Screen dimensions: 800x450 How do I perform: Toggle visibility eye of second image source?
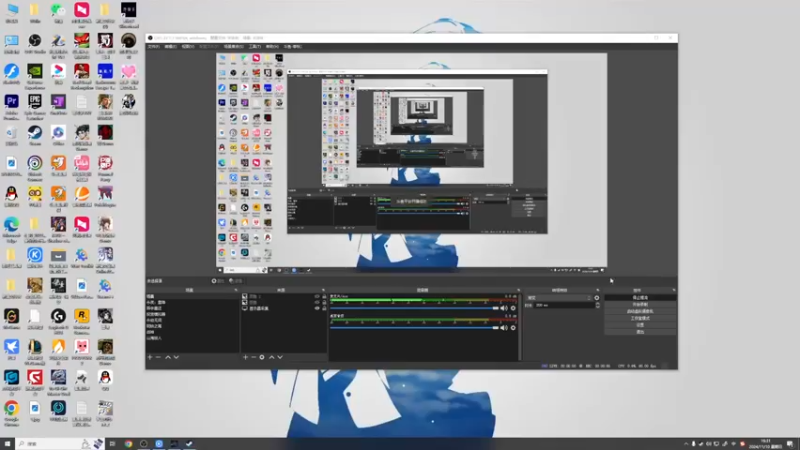[317, 303]
